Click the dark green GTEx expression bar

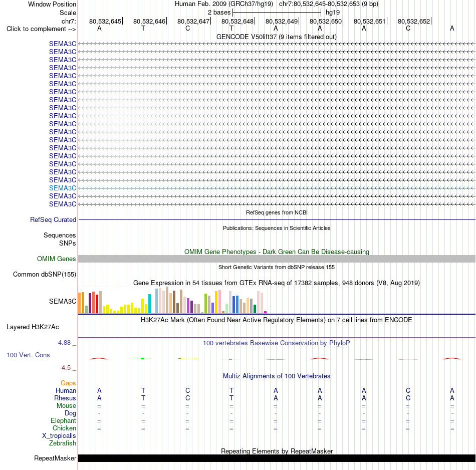pos(255,309)
